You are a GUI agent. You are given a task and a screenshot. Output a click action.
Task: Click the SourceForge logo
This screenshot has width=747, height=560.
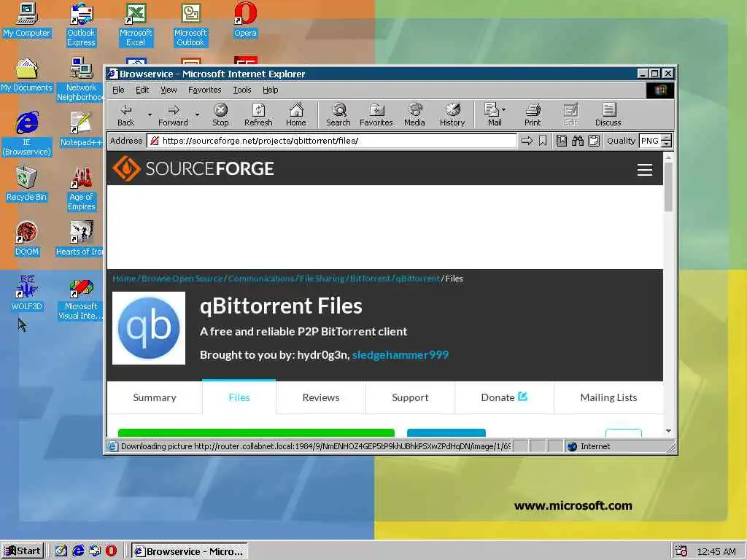coord(193,168)
